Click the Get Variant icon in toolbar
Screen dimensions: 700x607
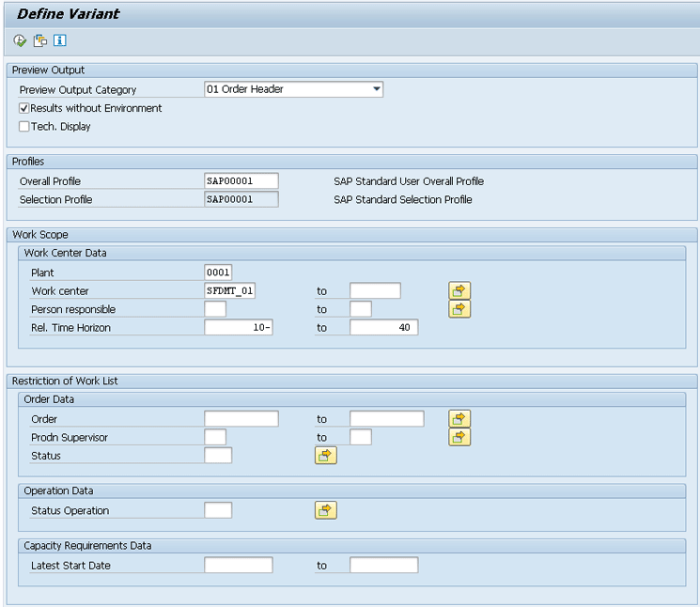click(40, 40)
